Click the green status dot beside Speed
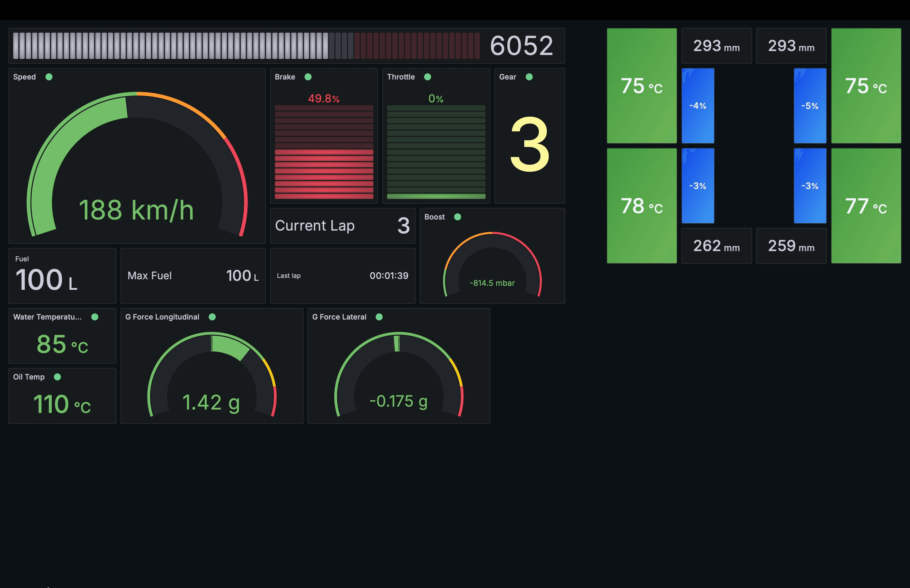910x588 pixels. [x=49, y=77]
